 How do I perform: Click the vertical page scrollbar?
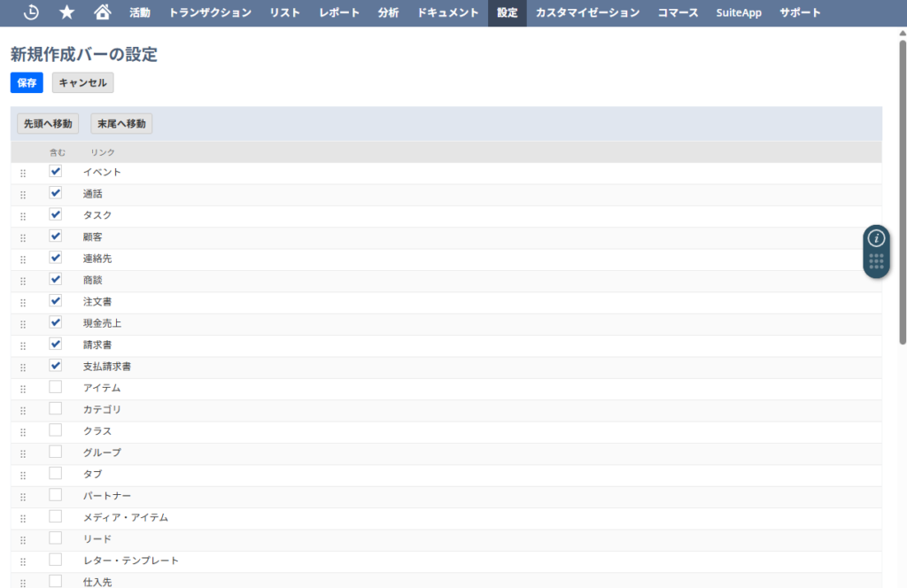coord(902,190)
